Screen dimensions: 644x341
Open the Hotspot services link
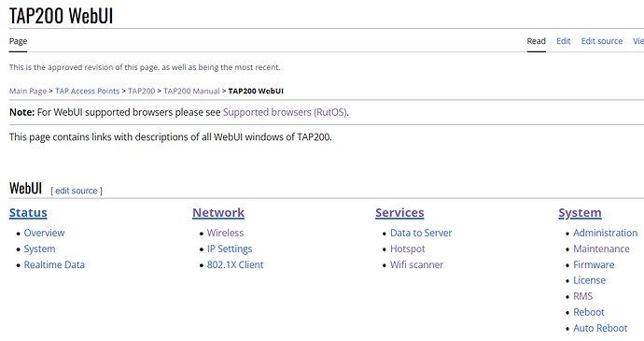(x=408, y=249)
